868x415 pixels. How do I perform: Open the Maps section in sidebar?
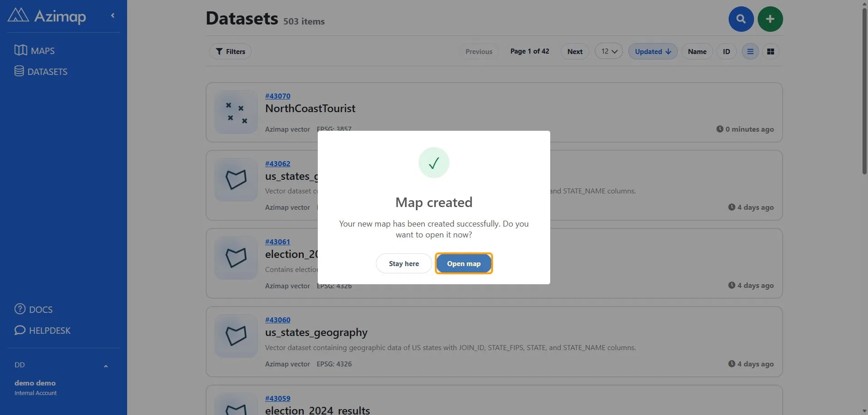click(35, 50)
